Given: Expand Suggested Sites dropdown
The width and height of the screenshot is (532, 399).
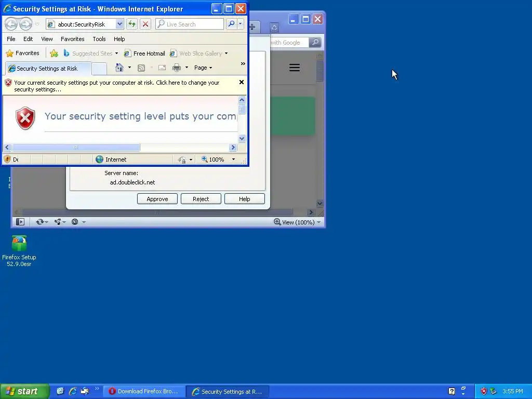Looking at the screenshot, I should [116, 54].
